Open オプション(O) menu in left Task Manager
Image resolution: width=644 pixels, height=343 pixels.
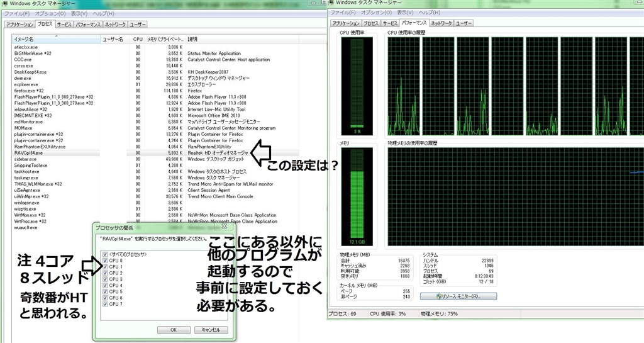(50, 14)
